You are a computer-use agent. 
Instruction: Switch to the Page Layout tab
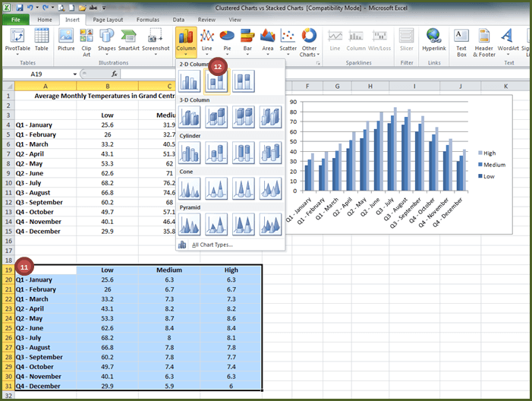point(109,19)
